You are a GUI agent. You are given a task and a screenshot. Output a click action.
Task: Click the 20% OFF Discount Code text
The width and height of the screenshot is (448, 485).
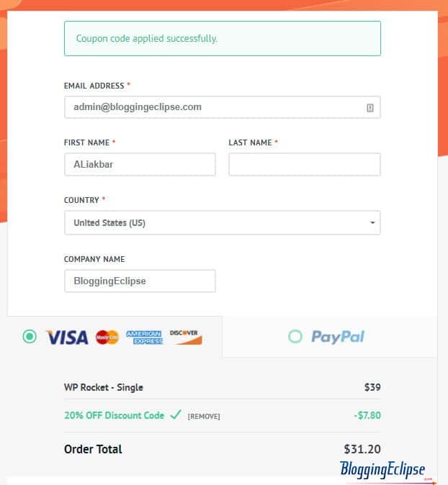pyautogui.click(x=115, y=415)
